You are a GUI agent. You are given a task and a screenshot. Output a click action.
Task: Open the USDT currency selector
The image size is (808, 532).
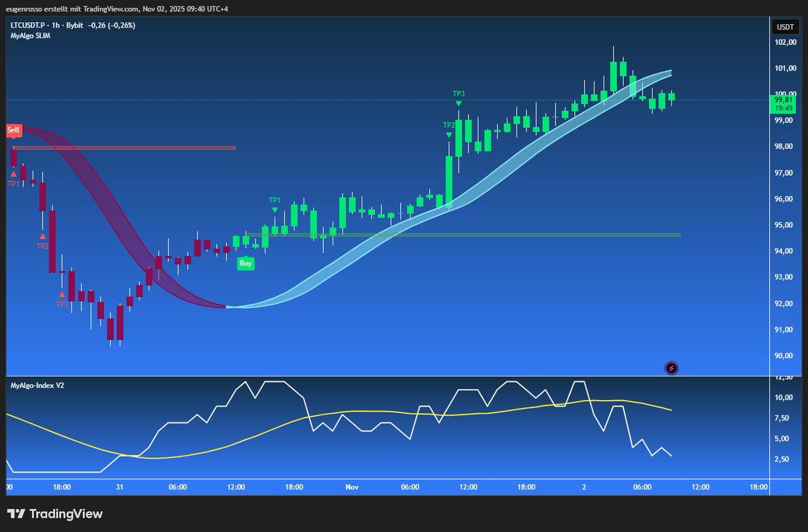[784, 27]
